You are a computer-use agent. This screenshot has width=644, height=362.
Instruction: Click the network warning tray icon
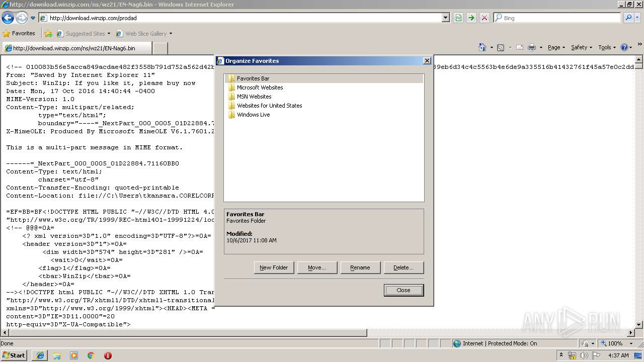(x=572, y=355)
